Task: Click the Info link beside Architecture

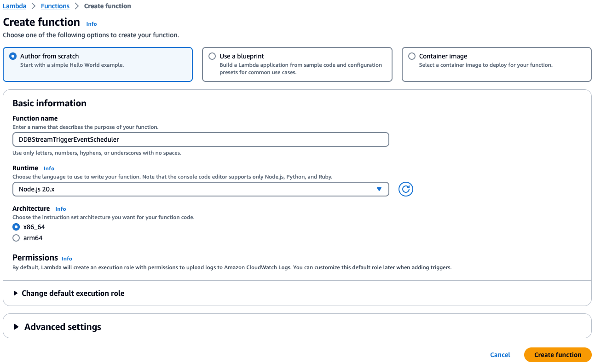Action: [x=60, y=208]
